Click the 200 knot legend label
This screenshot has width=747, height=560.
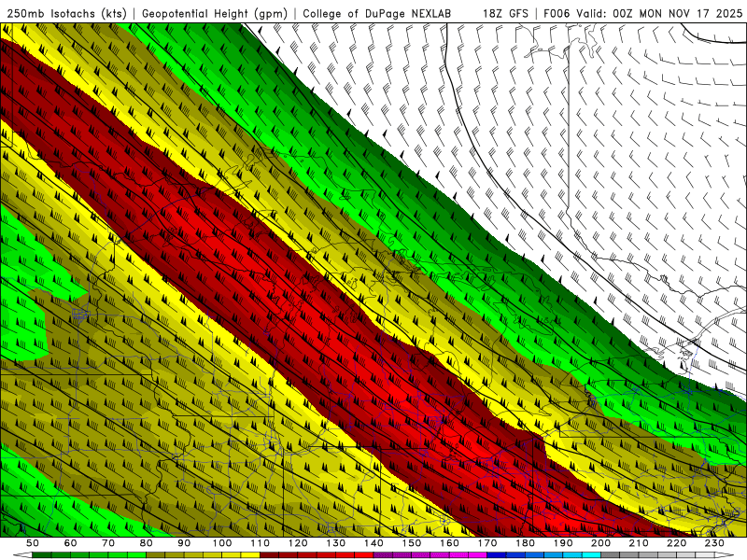pyautogui.click(x=600, y=543)
